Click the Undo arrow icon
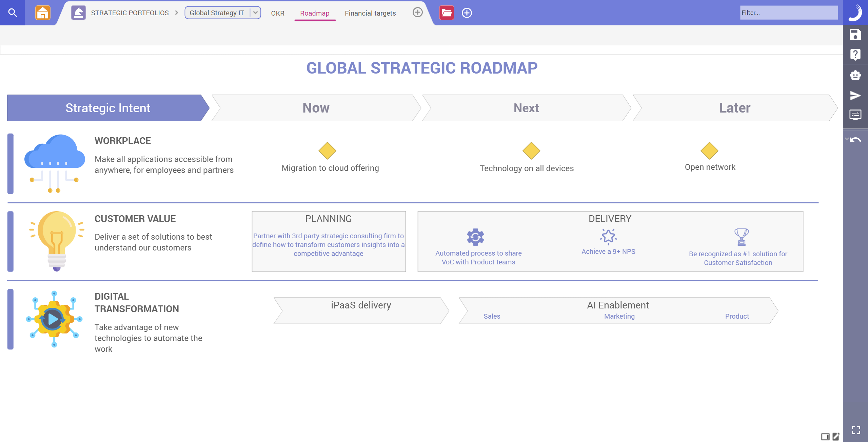Image resolution: width=868 pixels, height=442 pixels. 856,139
